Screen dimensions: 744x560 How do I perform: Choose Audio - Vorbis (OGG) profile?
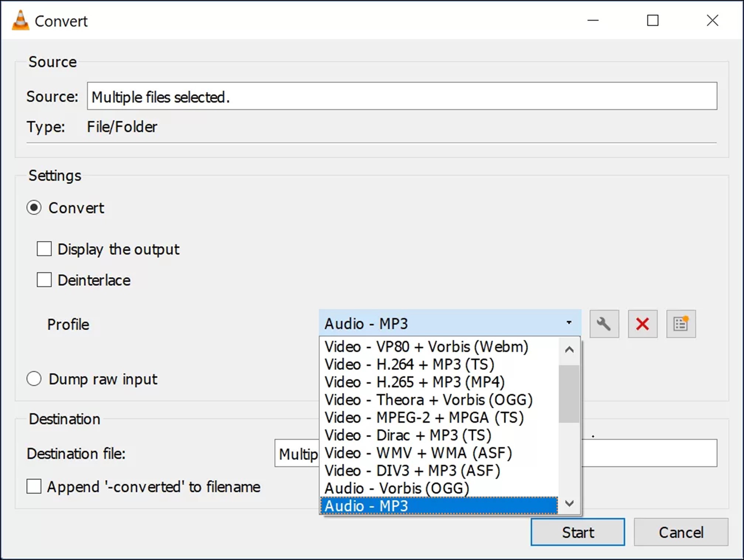pos(396,488)
